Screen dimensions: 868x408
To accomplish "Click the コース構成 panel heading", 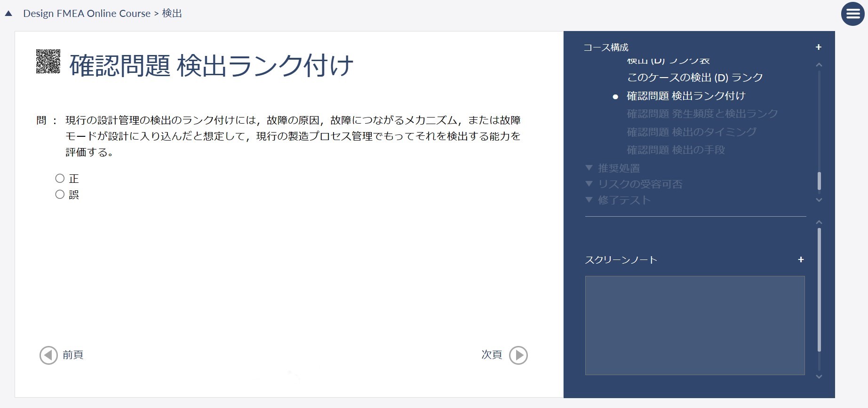I will (606, 47).
